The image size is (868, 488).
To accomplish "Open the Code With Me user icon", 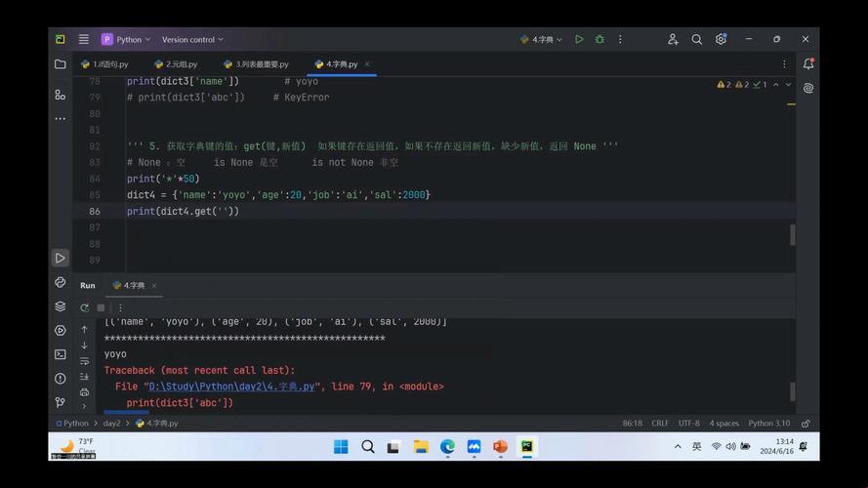I will (673, 39).
